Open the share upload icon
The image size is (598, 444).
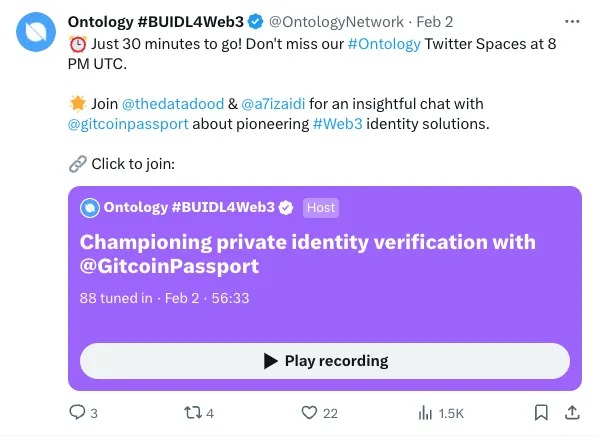click(x=572, y=412)
